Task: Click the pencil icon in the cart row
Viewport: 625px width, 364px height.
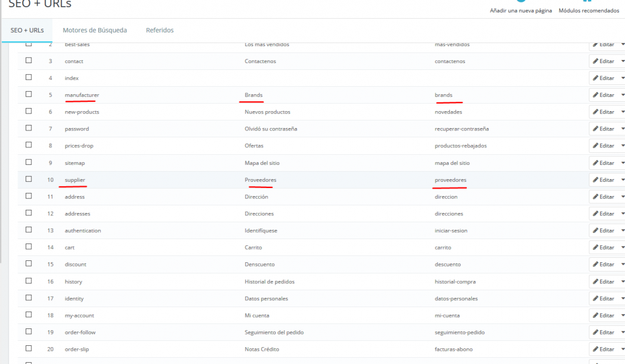Action: pos(596,248)
